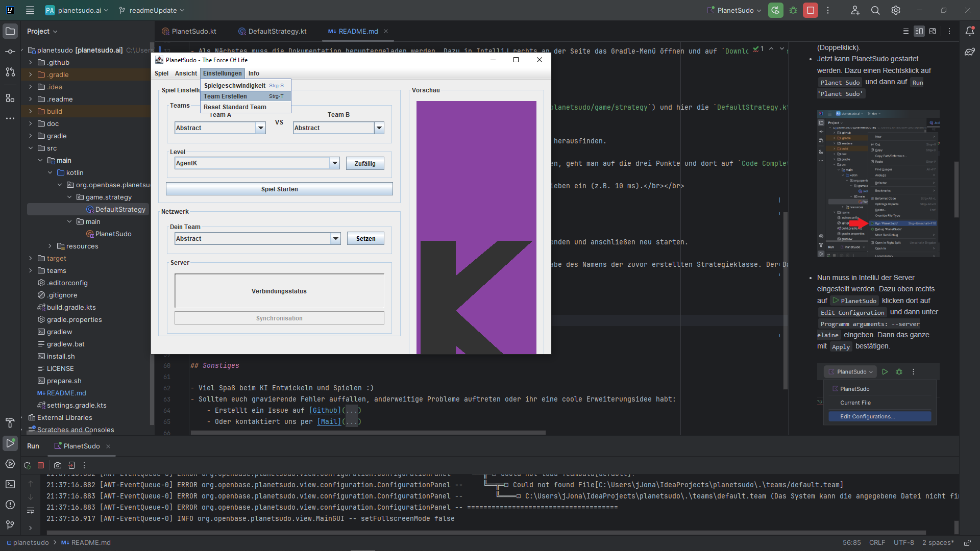
Task: Open the Team B combo box
Action: [x=338, y=128]
